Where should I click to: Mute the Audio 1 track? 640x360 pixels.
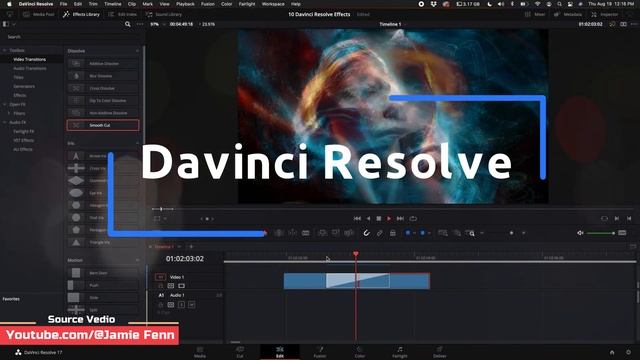point(191,304)
